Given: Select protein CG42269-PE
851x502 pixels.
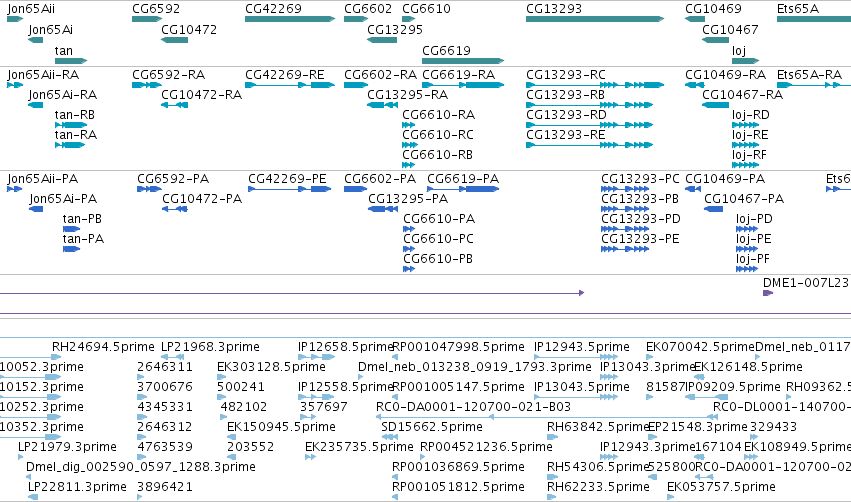Looking at the screenshot, I should (x=287, y=179).
